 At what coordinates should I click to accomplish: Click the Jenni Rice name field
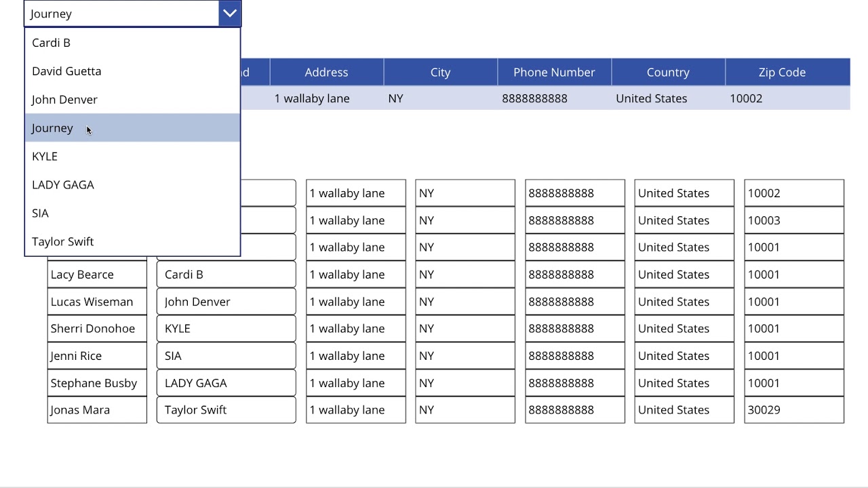pyautogui.click(x=97, y=356)
